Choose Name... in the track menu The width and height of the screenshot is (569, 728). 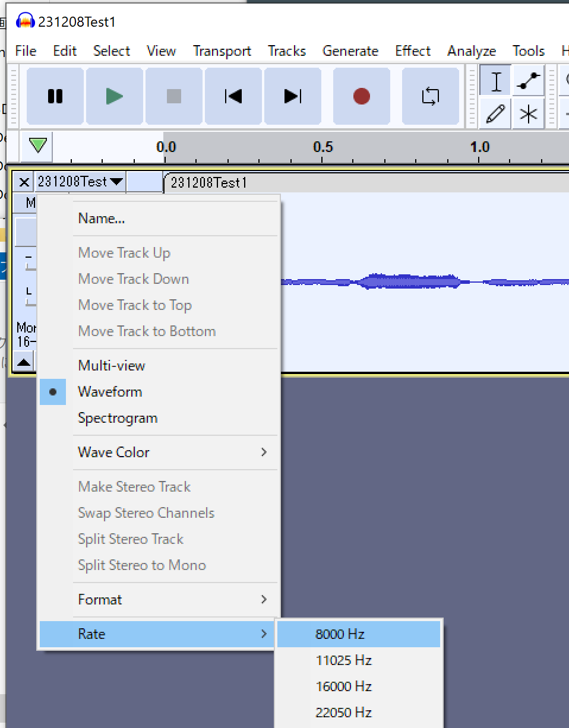pyautogui.click(x=159, y=219)
